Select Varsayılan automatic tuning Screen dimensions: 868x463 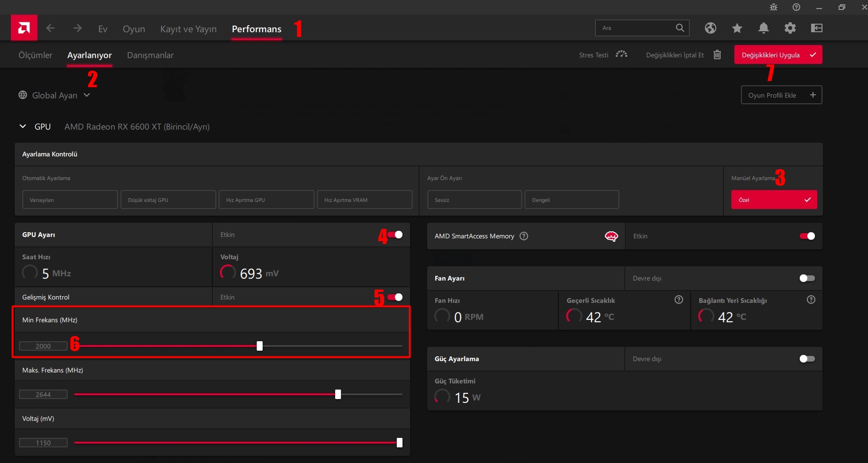[70, 200]
